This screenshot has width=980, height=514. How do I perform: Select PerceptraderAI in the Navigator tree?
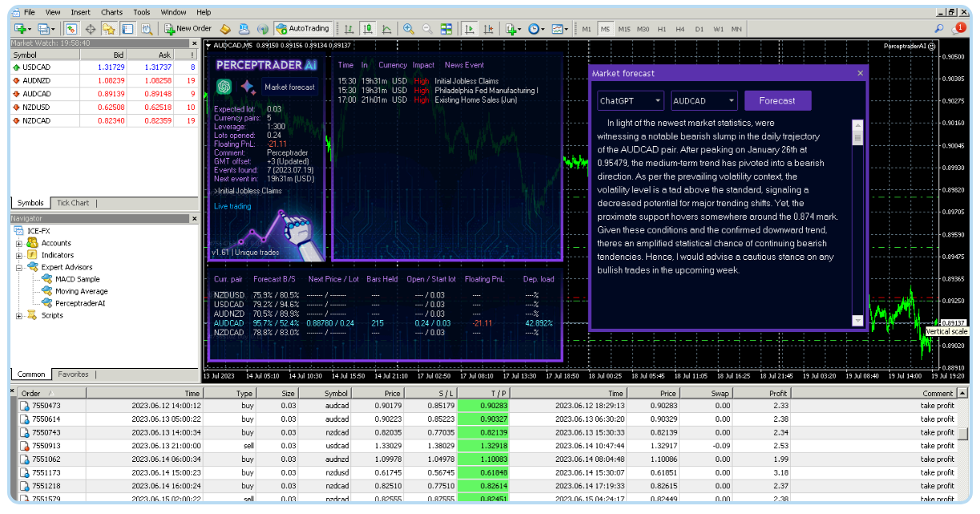(80, 303)
